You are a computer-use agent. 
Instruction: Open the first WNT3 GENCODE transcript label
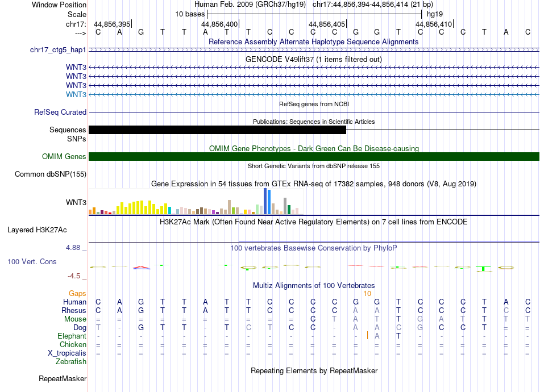click(x=76, y=67)
